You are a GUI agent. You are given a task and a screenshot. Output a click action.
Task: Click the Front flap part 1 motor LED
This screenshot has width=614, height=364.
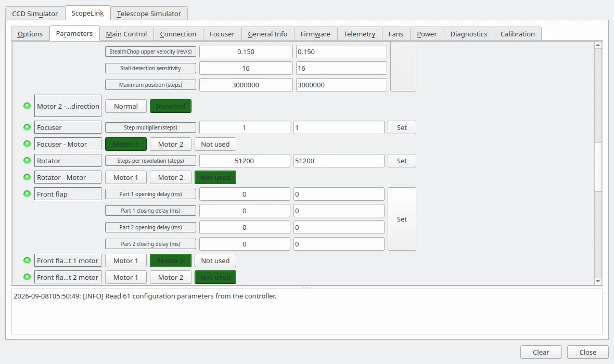[27, 260]
